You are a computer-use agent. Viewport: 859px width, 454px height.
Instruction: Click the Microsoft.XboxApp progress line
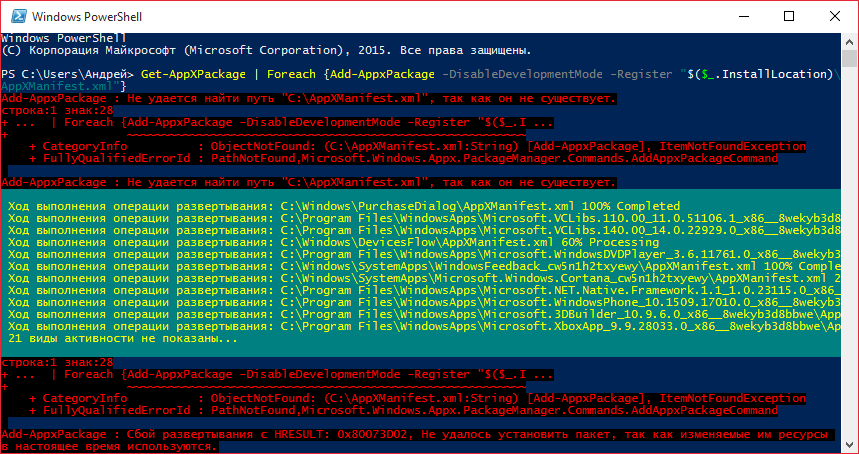coord(425,327)
